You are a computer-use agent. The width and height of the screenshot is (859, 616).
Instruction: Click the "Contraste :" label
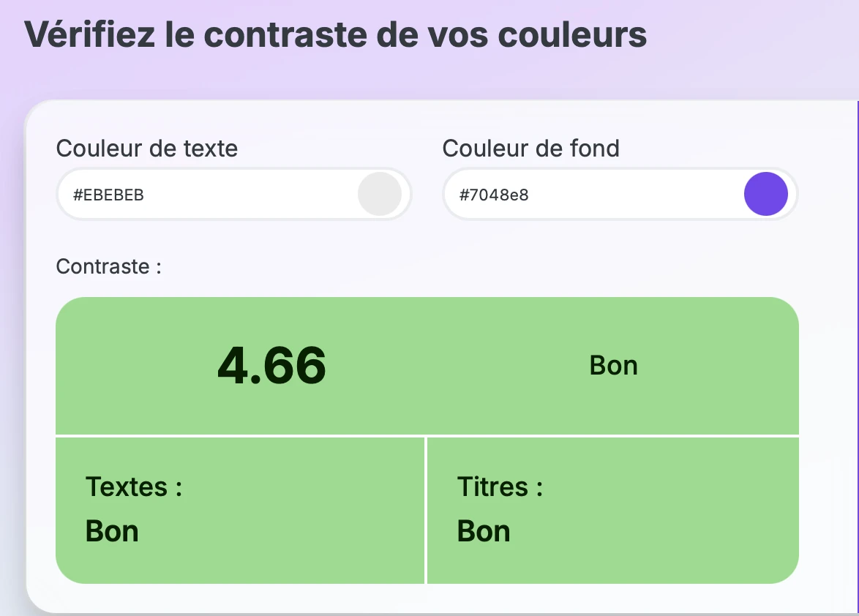click(x=108, y=266)
